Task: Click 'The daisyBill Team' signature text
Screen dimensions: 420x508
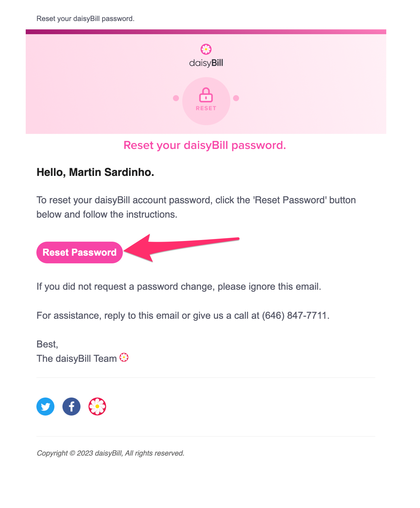Action: 76,358
